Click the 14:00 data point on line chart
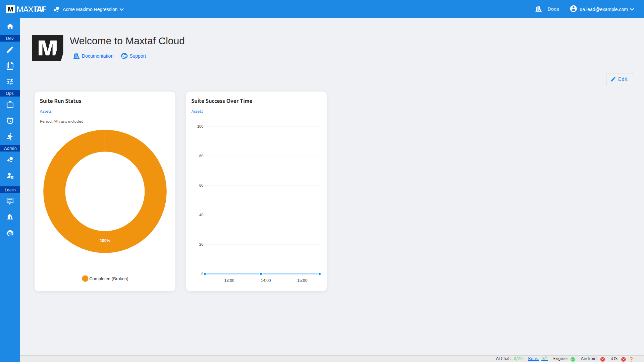Screen dimensions: 644x362 (261, 274)
